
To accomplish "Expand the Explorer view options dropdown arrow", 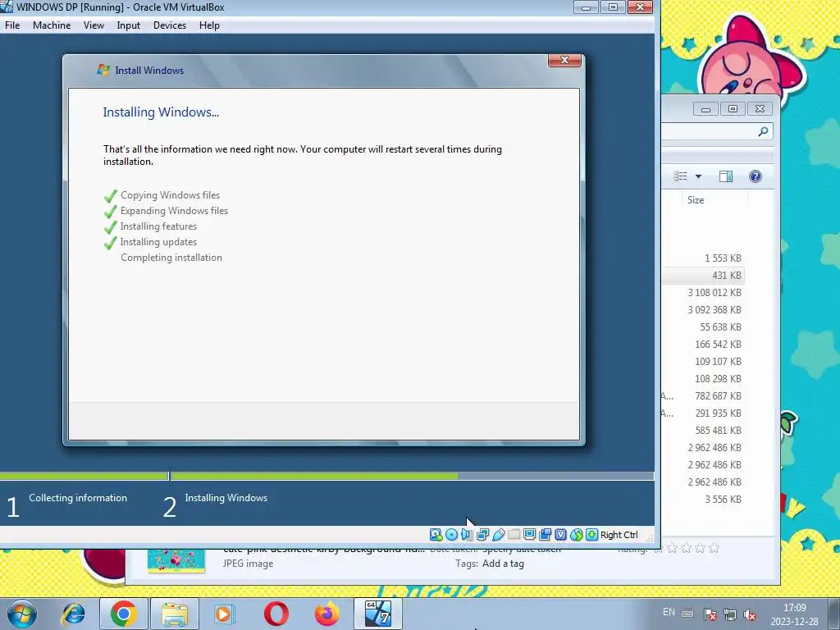I will pos(698,176).
